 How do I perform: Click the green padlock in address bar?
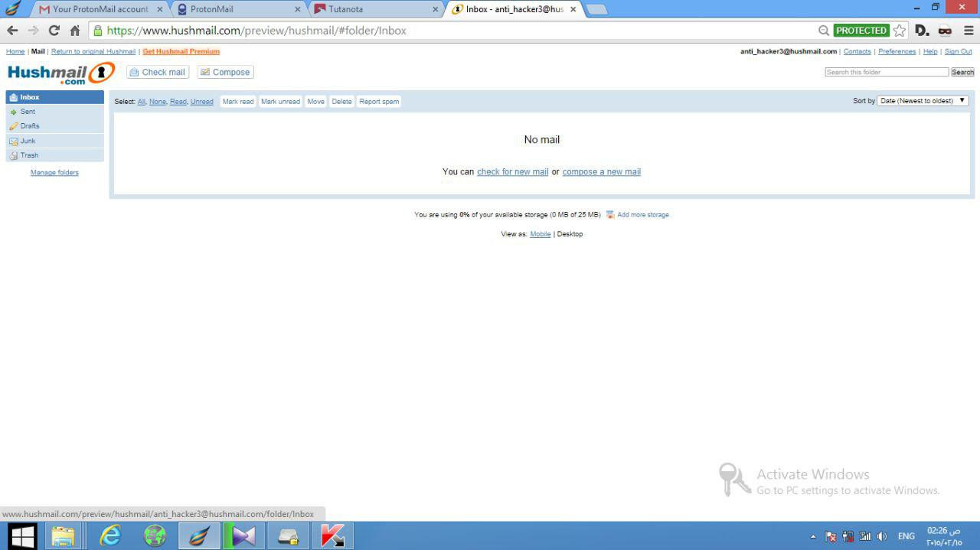tap(98, 31)
